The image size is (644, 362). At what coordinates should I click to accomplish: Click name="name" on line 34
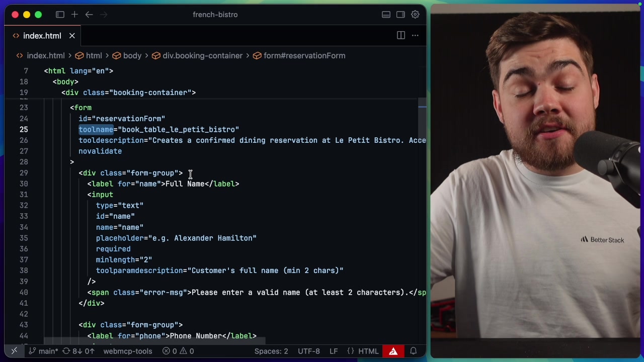[120, 227]
